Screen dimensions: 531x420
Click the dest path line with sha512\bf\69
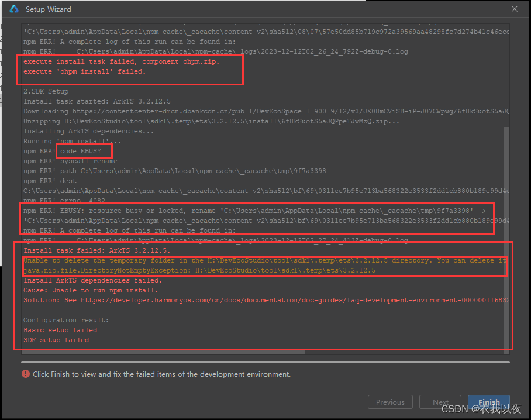[266, 191]
